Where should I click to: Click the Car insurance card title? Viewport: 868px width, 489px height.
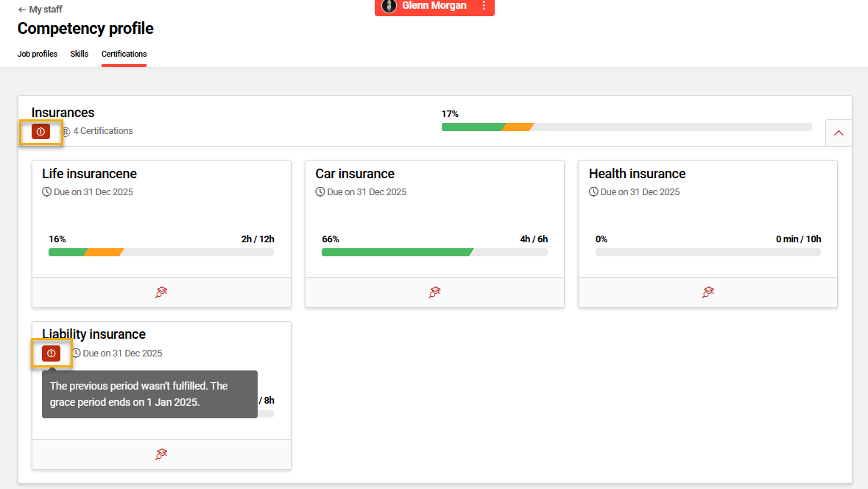(x=355, y=174)
